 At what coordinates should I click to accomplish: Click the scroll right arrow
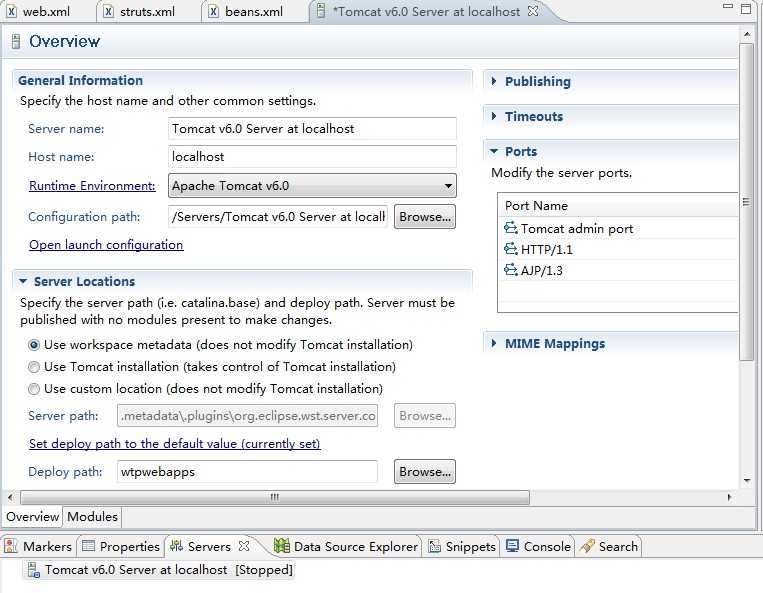(x=729, y=497)
